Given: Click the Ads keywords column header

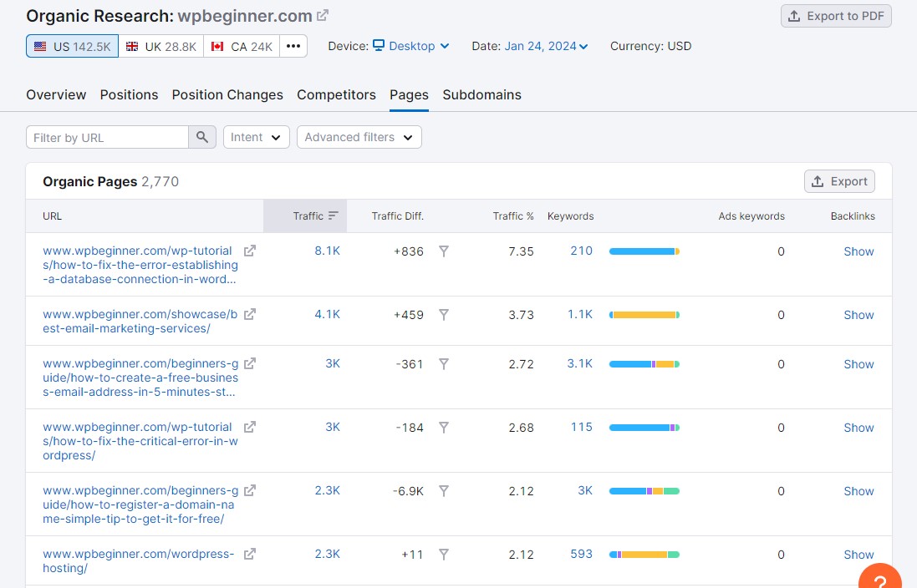Looking at the screenshot, I should click(751, 216).
